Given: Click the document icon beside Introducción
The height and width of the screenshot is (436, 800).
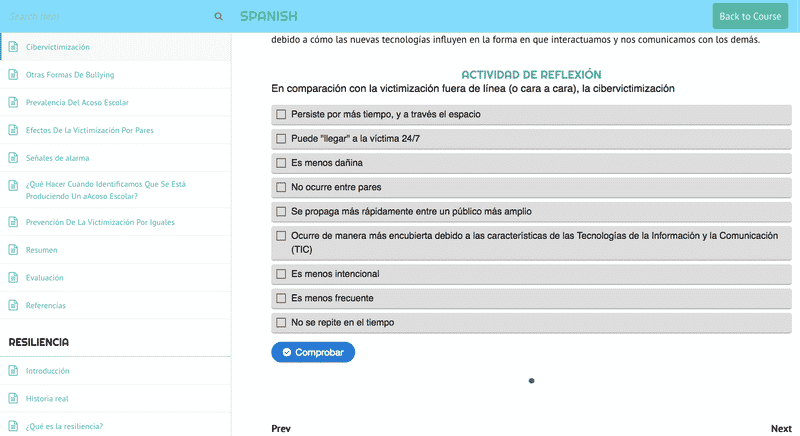Looking at the screenshot, I should (13, 371).
